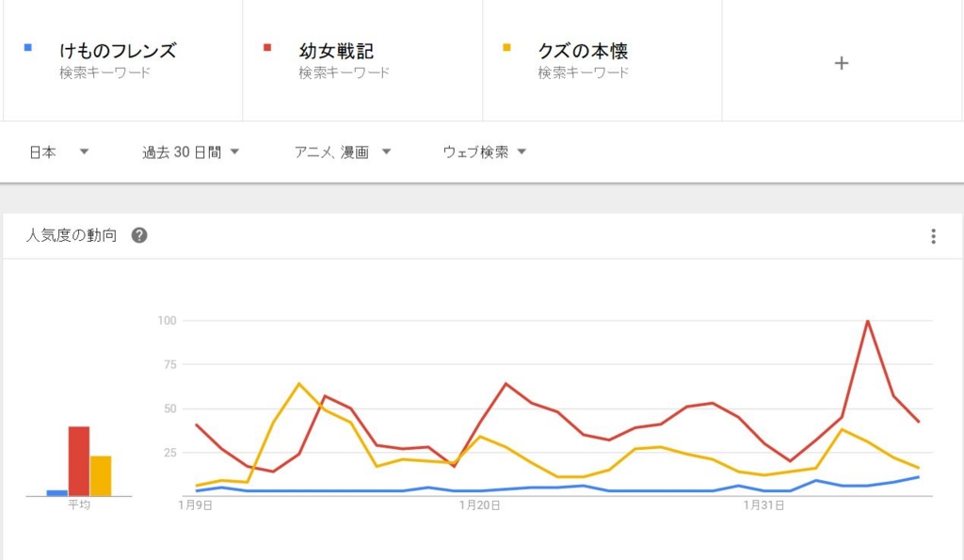The image size is (964, 560).
Task: Click the red square next to 幼女戦記
Action: tap(266, 47)
